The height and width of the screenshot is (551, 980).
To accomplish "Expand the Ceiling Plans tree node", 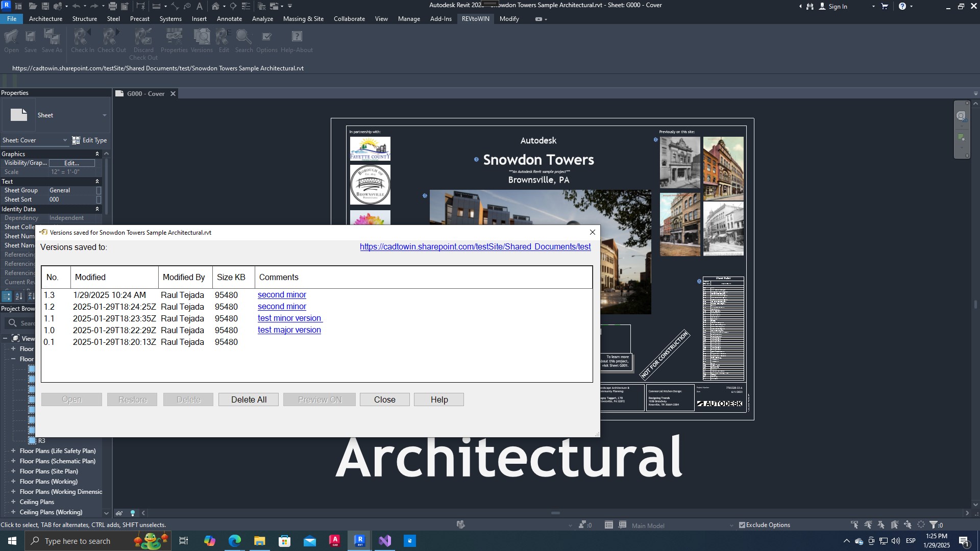I will (13, 502).
